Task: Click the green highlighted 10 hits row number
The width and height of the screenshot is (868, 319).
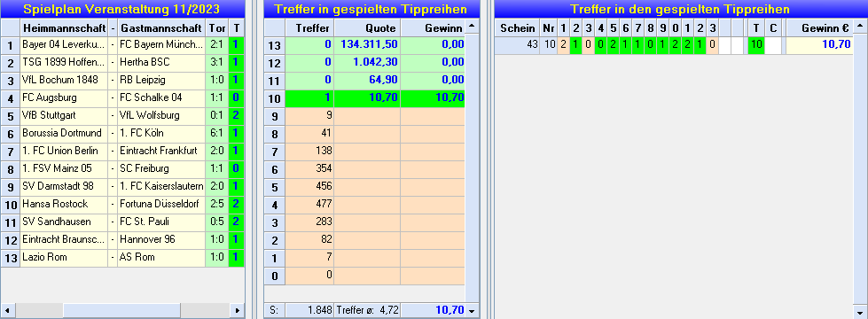Action: [x=275, y=97]
